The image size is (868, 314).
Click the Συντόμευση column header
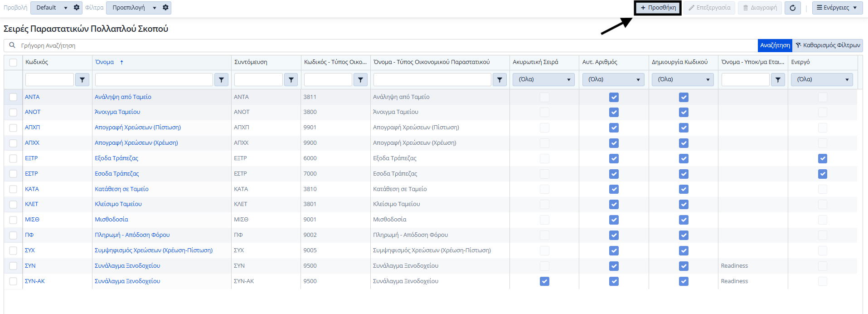(251, 62)
